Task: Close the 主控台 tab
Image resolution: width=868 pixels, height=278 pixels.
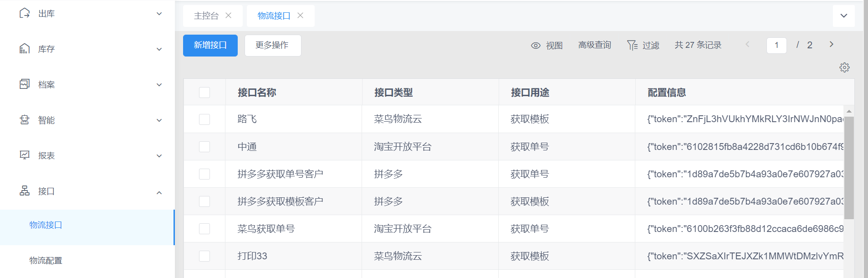Action: 229,15
